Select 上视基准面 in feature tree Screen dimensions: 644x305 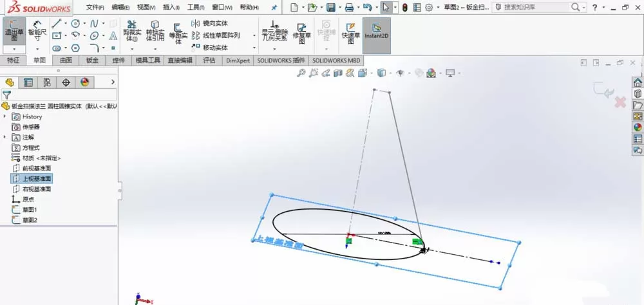coord(32,179)
